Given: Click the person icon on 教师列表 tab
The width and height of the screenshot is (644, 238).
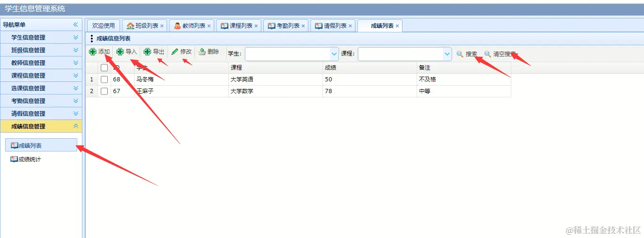Looking at the screenshot, I should click(x=177, y=26).
